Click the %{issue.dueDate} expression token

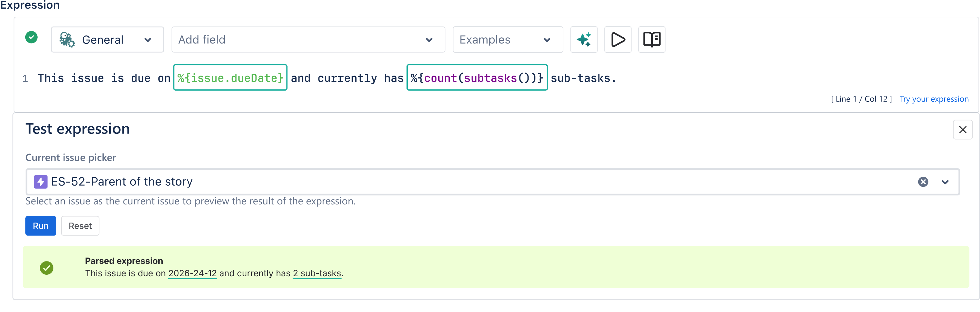(x=230, y=77)
